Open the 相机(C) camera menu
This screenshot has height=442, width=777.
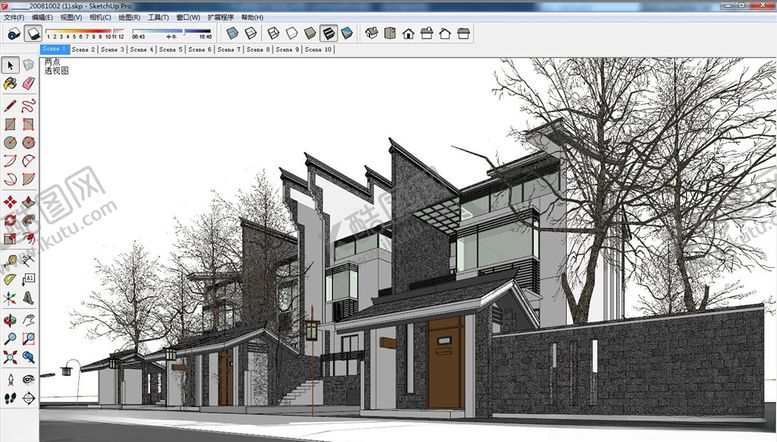(x=100, y=17)
